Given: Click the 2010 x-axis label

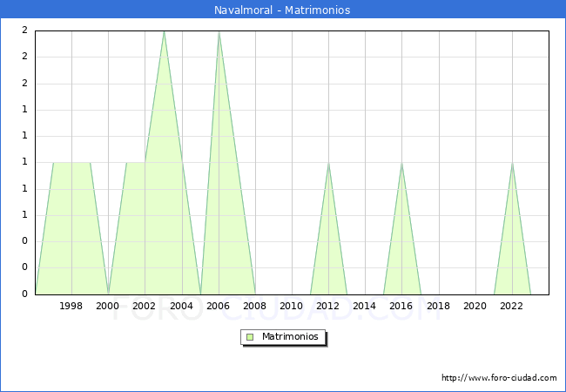Looking at the screenshot, I should point(291,306).
